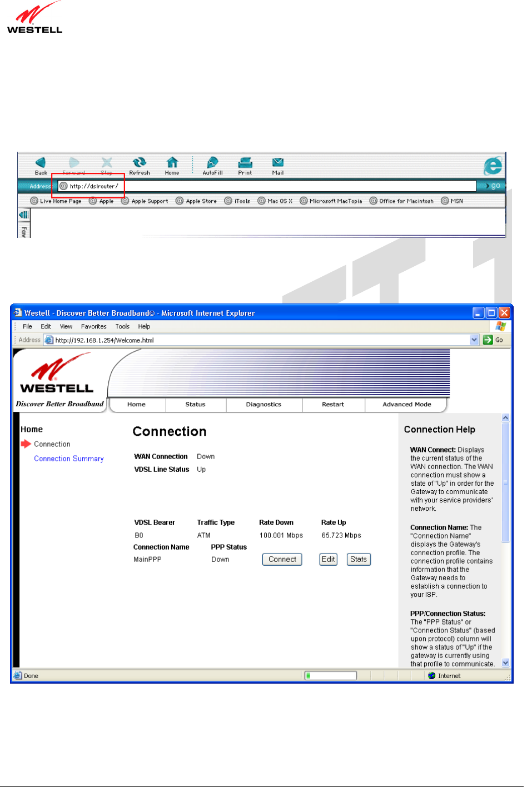The image size is (532, 787).
Task: Open the Mac OS X bookmark
Action: point(275,201)
